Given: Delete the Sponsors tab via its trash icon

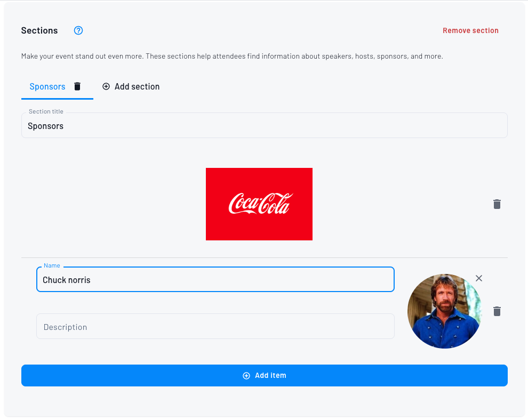Looking at the screenshot, I should tap(77, 86).
